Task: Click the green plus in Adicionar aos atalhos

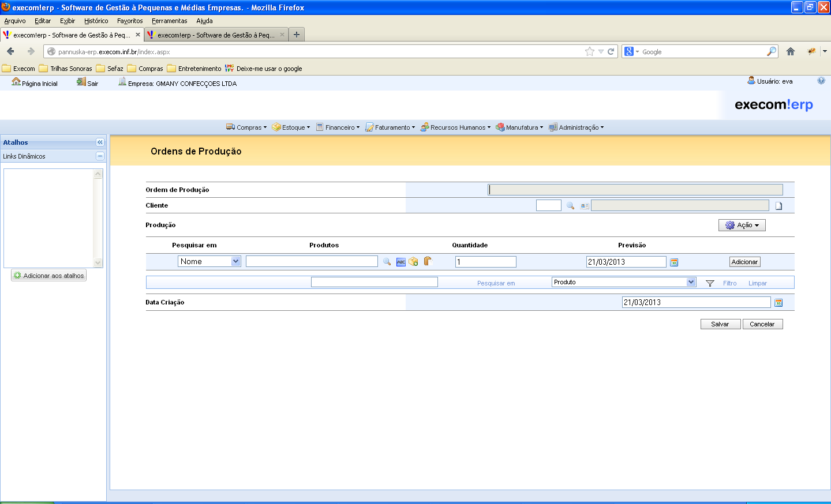Action: 17,276
